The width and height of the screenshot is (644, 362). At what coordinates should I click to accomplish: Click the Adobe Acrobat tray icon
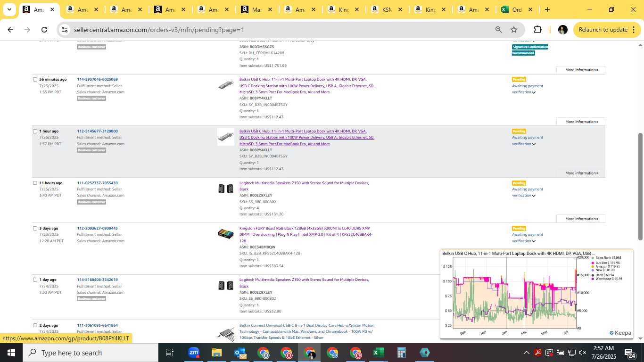coord(538,353)
